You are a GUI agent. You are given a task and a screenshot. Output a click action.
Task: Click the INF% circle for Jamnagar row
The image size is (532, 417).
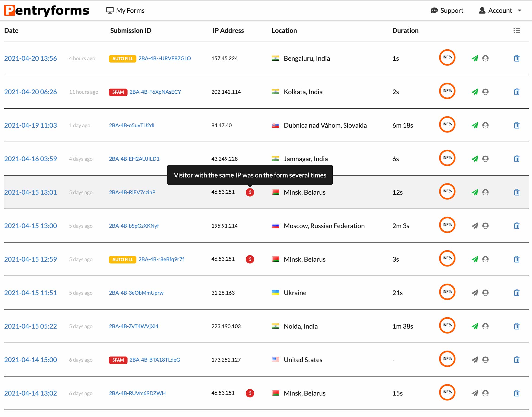tap(447, 158)
